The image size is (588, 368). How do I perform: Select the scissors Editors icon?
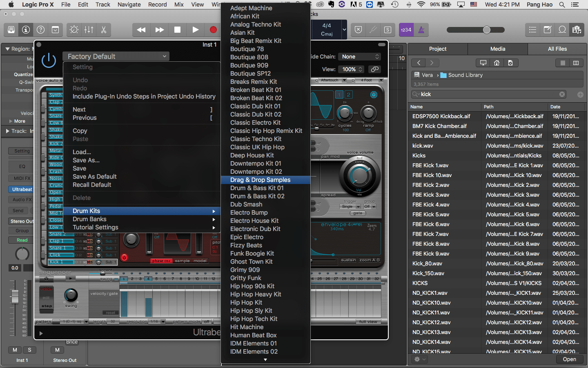[x=104, y=30]
